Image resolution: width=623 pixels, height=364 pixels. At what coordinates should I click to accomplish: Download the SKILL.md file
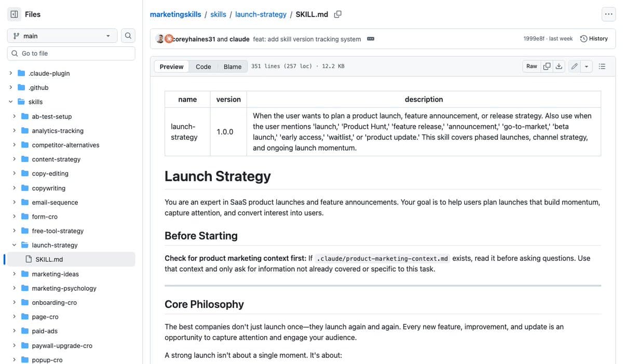point(559,66)
